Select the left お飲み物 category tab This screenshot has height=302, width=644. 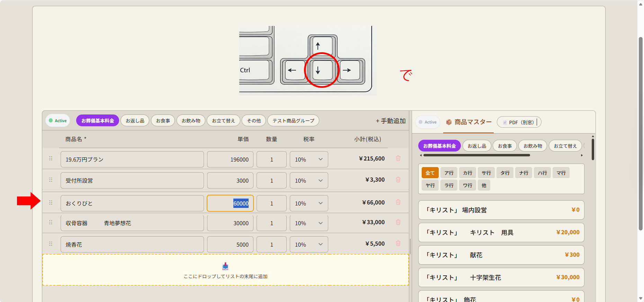tap(191, 121)
